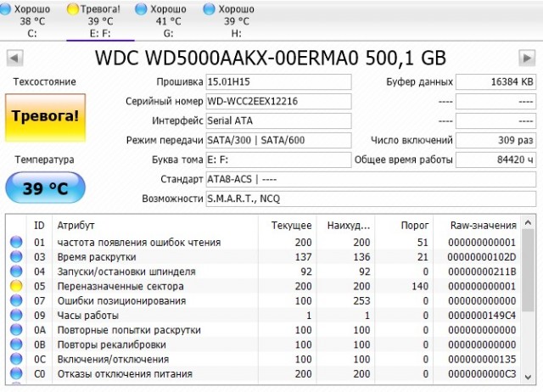The image size is (543, 392).
Task: Click the power-on count field 309 раз
Action: 495,140
